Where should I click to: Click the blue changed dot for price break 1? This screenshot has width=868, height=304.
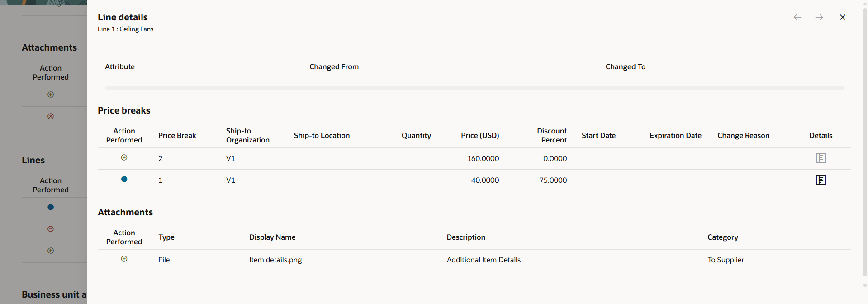click(124, 179)
